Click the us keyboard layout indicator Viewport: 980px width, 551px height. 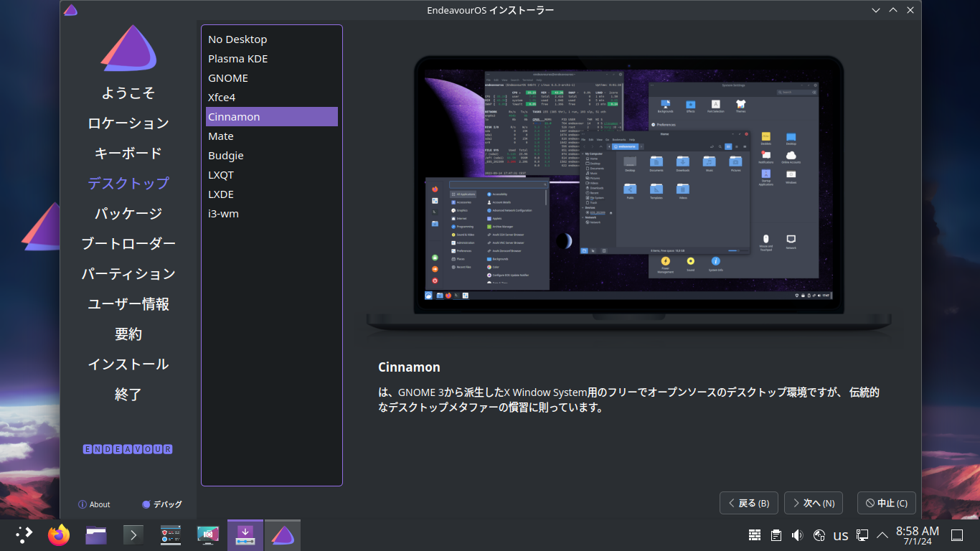[841, 535]
